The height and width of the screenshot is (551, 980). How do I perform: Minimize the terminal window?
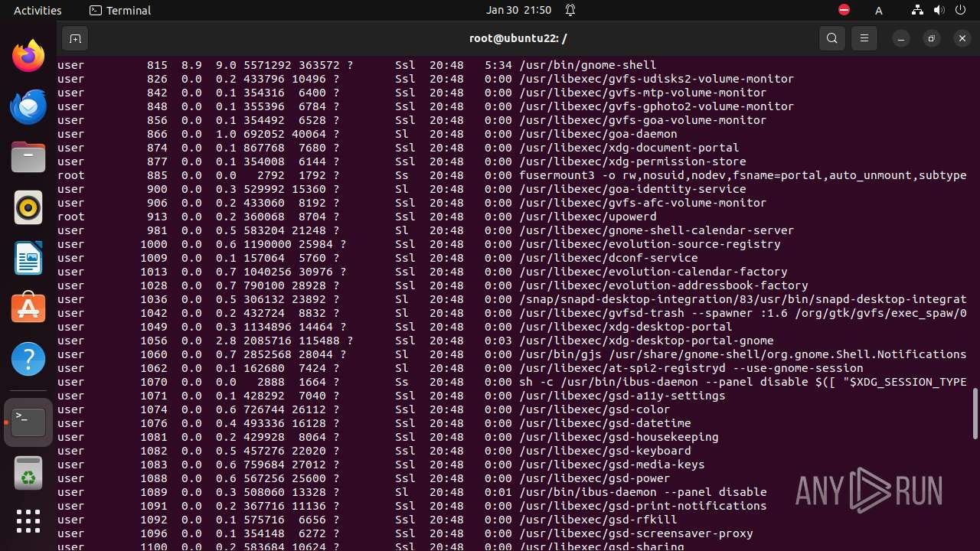point(901,38)
